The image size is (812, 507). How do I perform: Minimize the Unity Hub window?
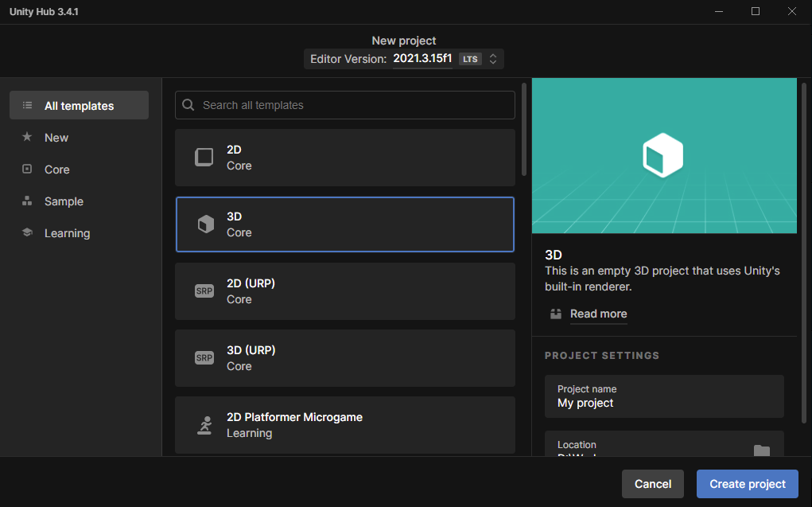(719, 11)
